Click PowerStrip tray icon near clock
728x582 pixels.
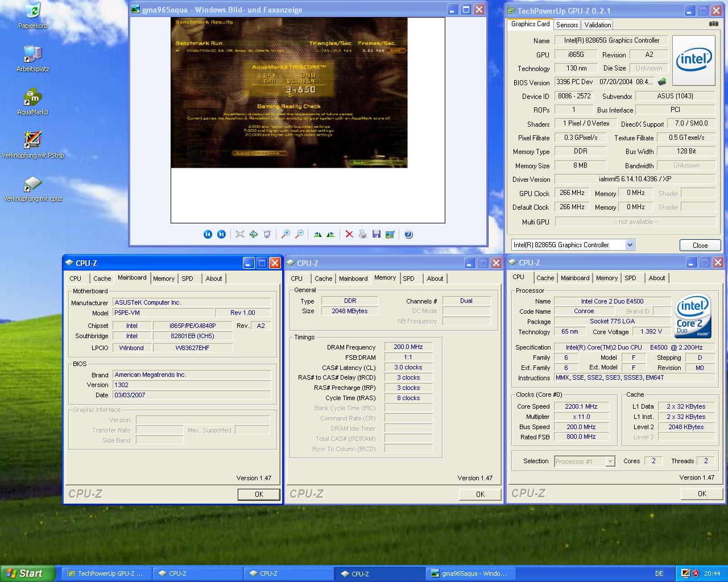click(x=685, y=573)
